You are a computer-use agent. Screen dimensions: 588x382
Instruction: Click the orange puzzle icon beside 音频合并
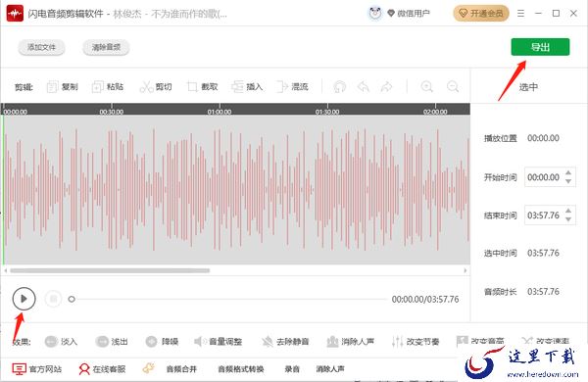click(149, 368)
